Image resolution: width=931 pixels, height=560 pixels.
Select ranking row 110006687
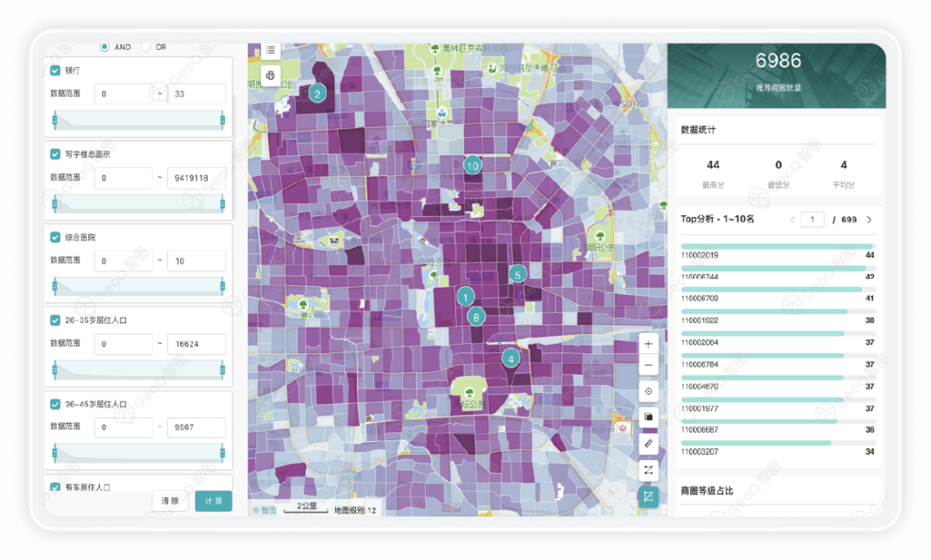click(x=778, y=426)
